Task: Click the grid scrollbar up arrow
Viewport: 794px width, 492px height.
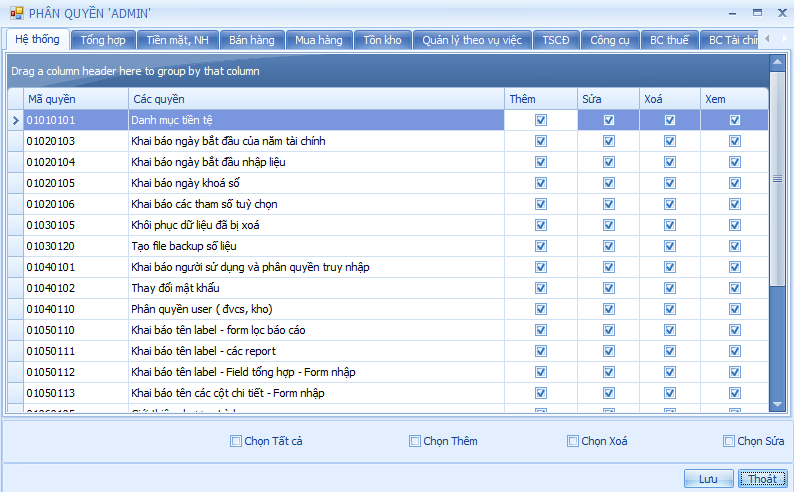Action: click(777, 62)
